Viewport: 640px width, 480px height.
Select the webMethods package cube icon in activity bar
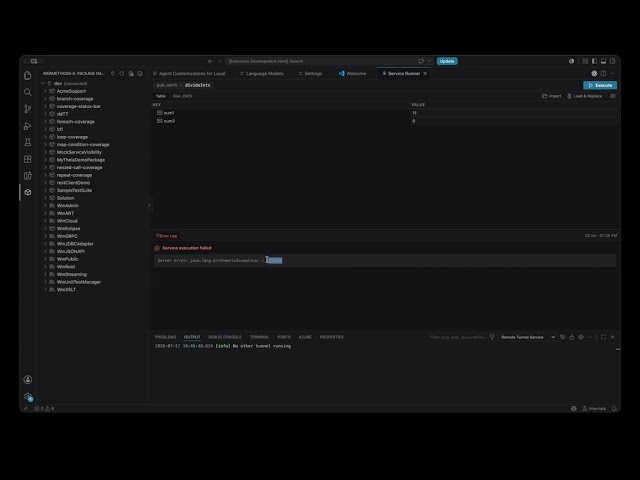pyautogui.click(x=28, y=192)
